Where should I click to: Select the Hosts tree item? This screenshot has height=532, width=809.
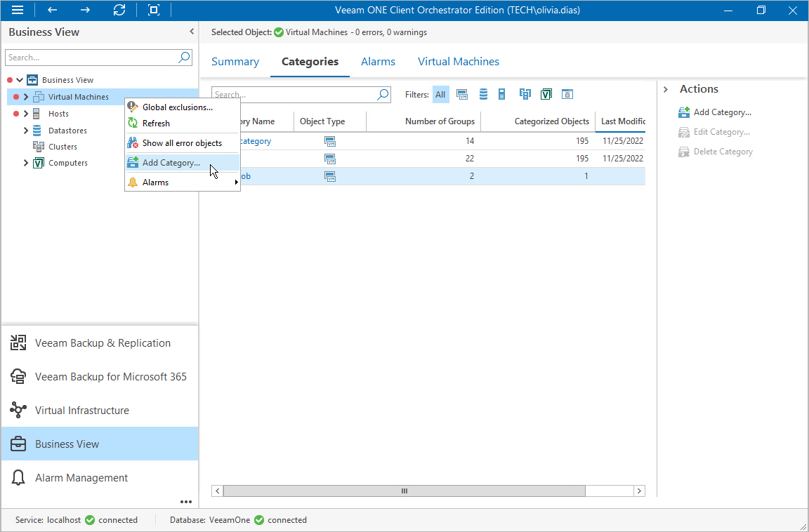point(58,114)
